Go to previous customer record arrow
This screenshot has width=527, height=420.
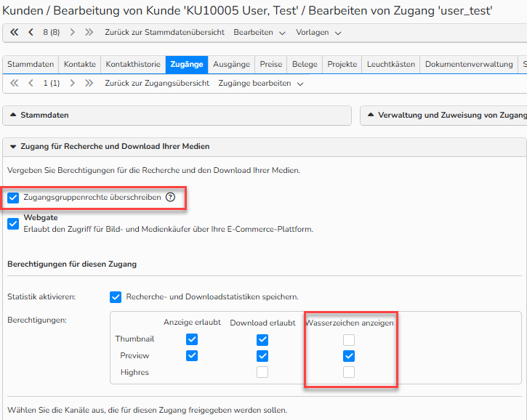point(31,32)
